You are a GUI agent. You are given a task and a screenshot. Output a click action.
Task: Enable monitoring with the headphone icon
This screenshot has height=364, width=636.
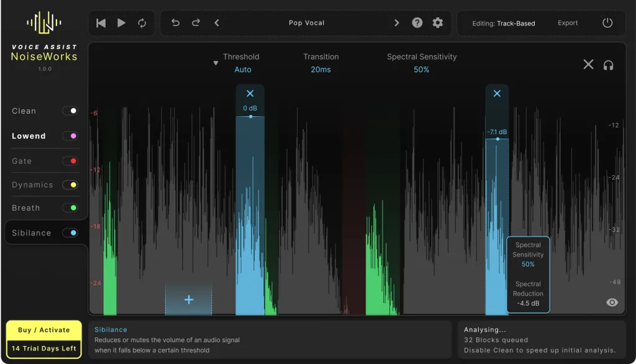pyautogui.click(x=609, y=65)
